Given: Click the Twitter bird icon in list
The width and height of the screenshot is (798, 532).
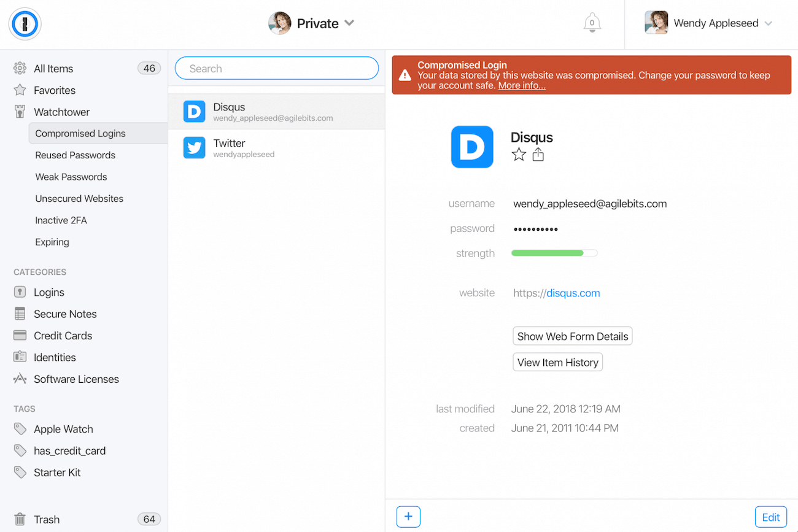Looking at the screenshot, I should (x=194, y=148).
